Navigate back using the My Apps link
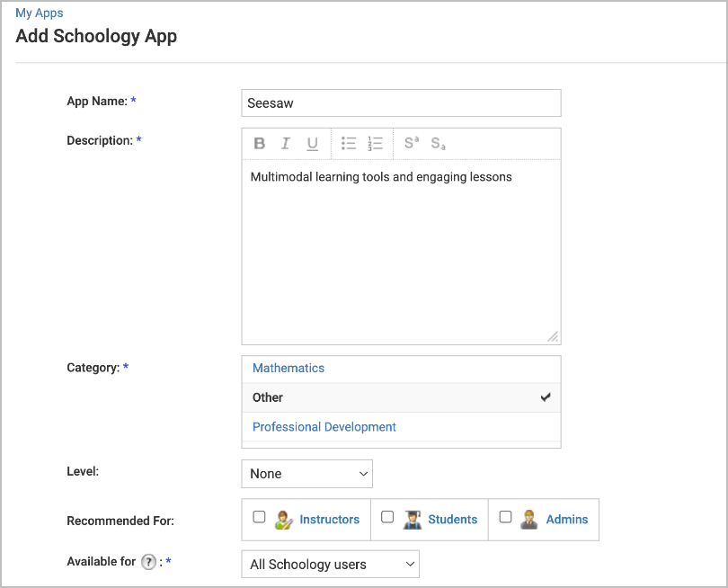 (40, 13)
